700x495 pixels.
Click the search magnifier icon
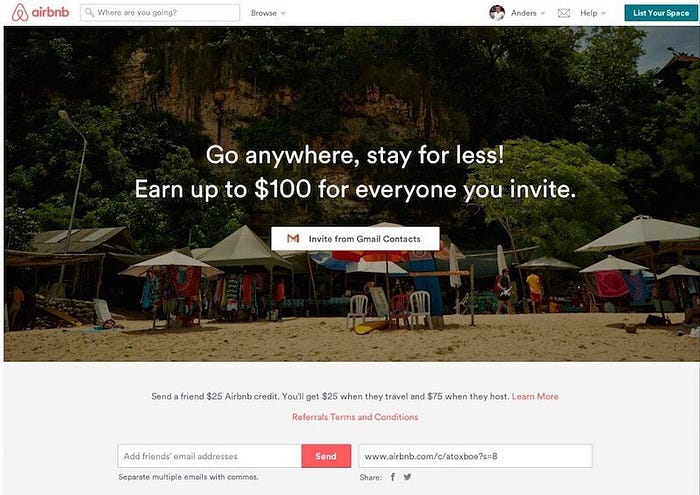(89, 12)
